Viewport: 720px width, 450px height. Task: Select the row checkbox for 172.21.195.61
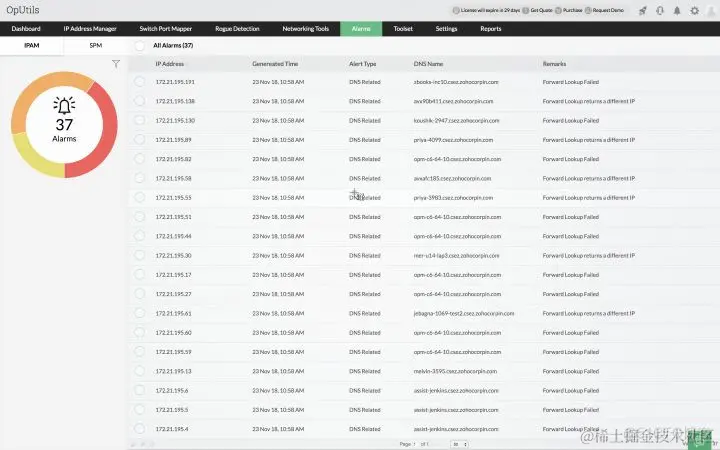tap(140, 313)
